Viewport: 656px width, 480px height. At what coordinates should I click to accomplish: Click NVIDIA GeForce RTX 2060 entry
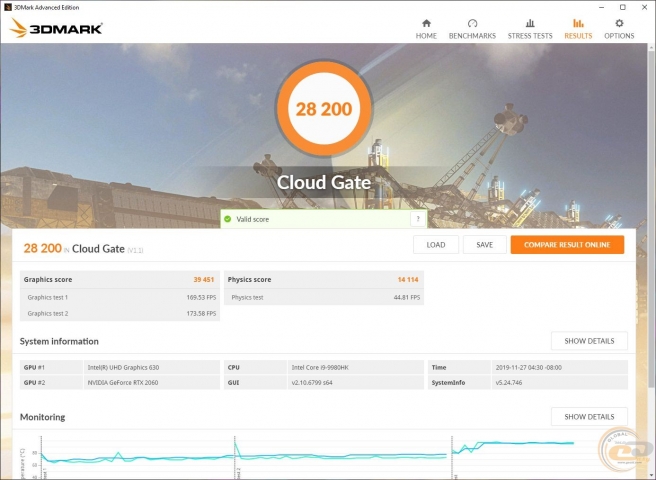pos(123,382)
